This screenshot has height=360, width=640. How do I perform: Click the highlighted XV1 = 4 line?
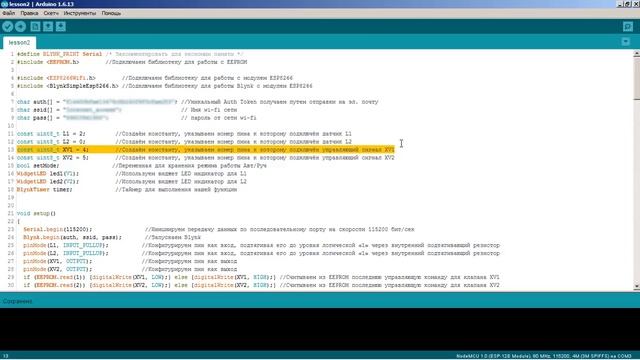[206, 150]
